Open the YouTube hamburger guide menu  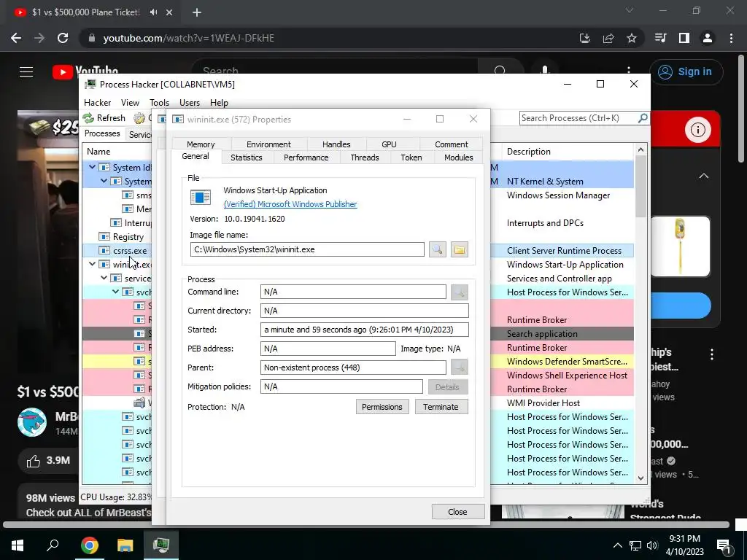click(x=26, y=72)
